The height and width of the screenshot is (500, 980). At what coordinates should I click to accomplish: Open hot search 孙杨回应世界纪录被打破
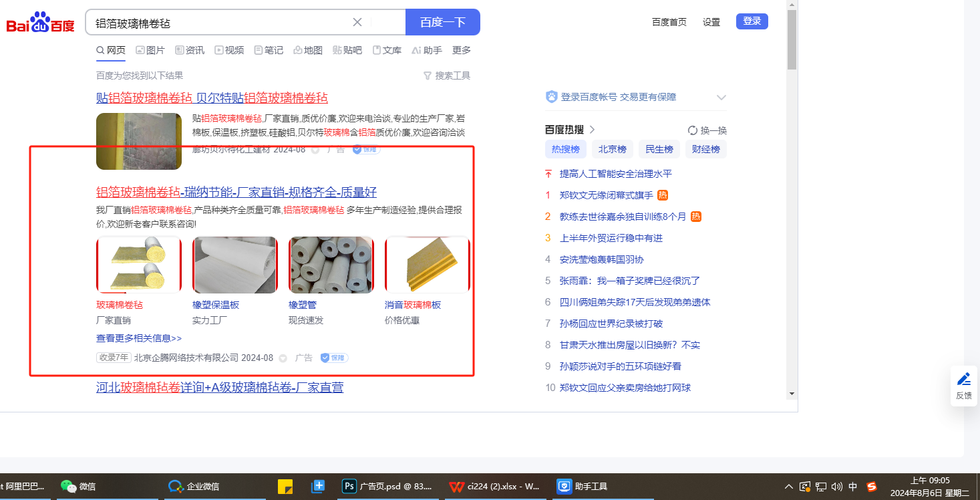[611, 324]
